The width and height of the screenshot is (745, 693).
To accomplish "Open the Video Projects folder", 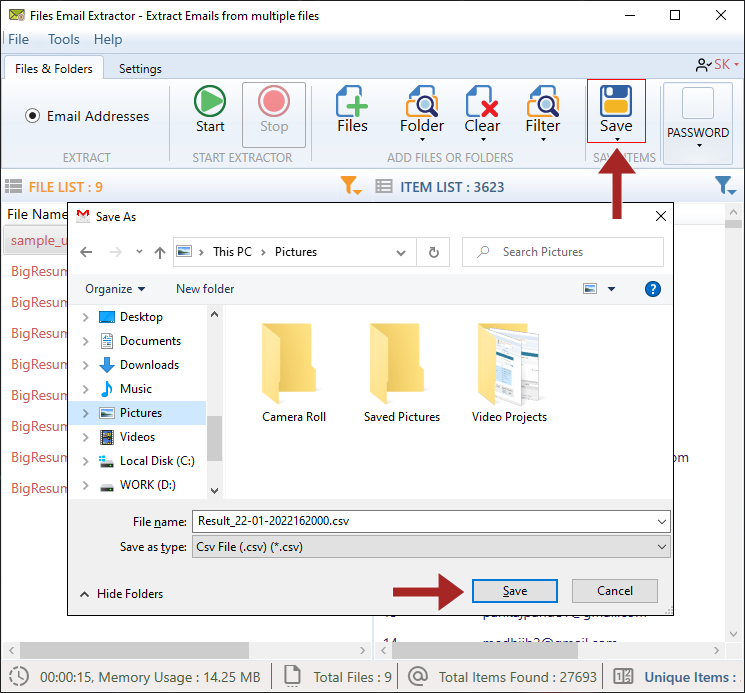I will pyautogui.click(x=509, y=373).
